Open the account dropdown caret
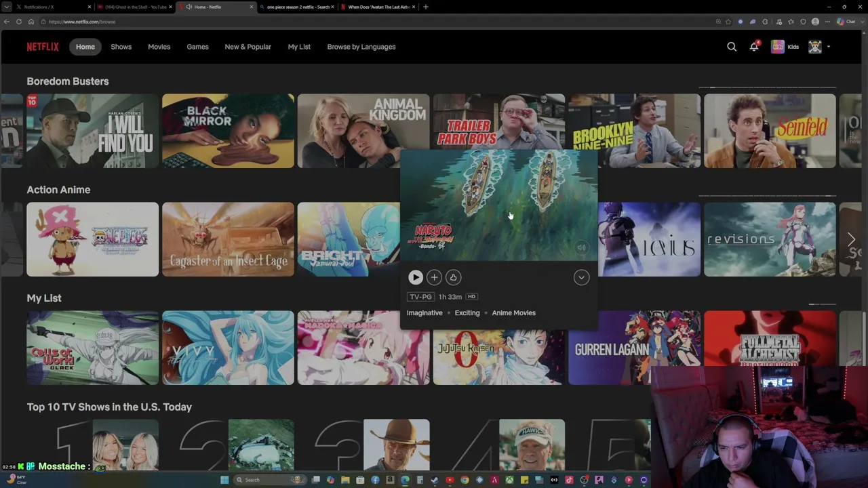Viewport: 868px width, 488px height. point(829,47)
